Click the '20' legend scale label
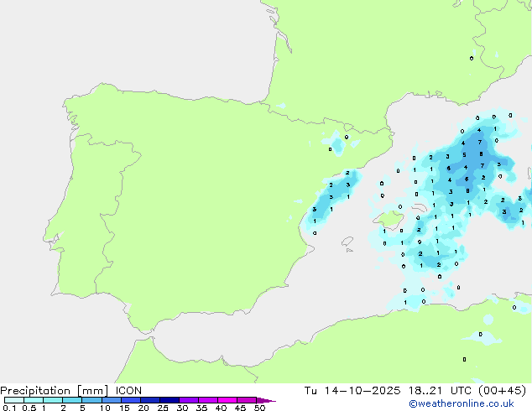Screen dimensions: 532x411 point(143,408)
